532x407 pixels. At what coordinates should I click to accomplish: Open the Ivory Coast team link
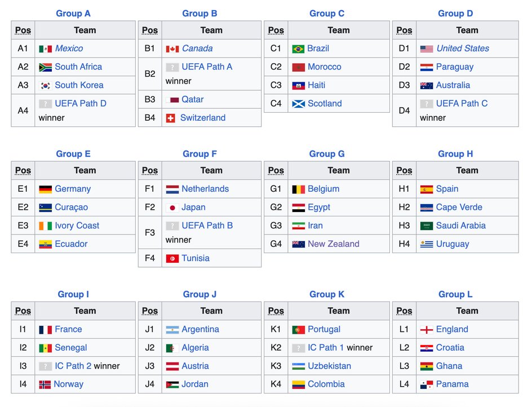77,225
